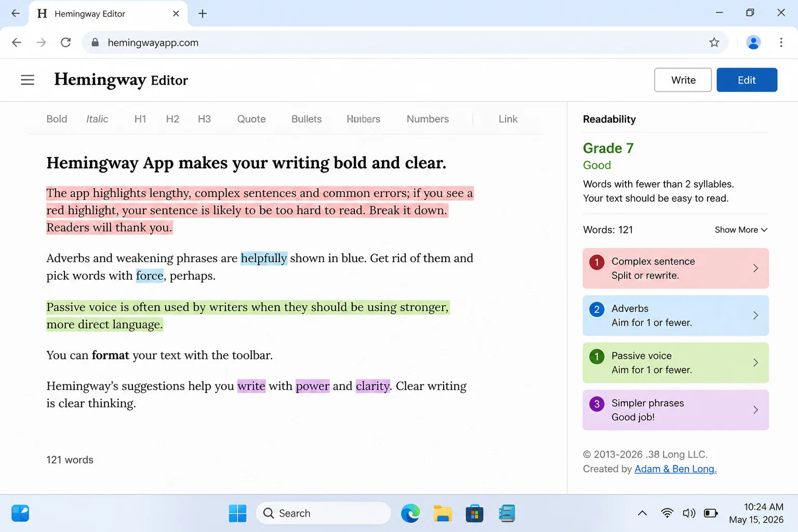Apply Bold formatting
The image size is (798, 532).
pyautogui.click(x=57, y=119)
